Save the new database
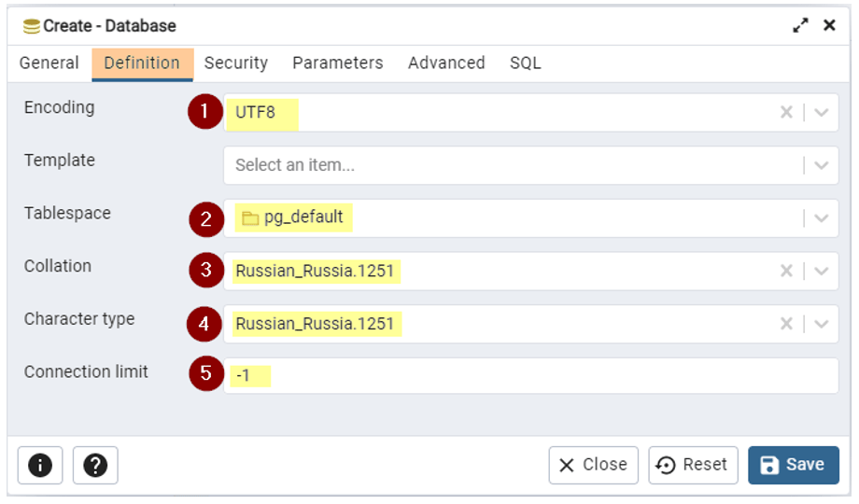This screenshot has height=504, width=859. click(x=794, y=465)
